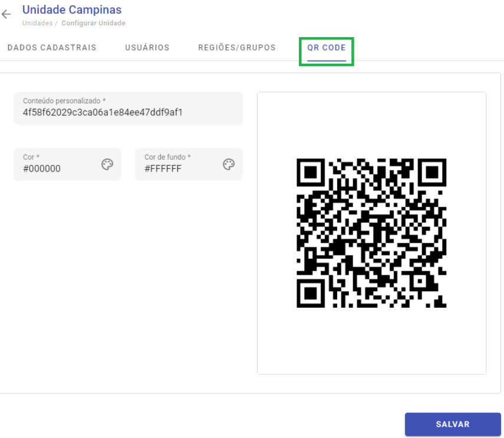
Task: Click the Unidade Campinas page title
Action: 72,9
